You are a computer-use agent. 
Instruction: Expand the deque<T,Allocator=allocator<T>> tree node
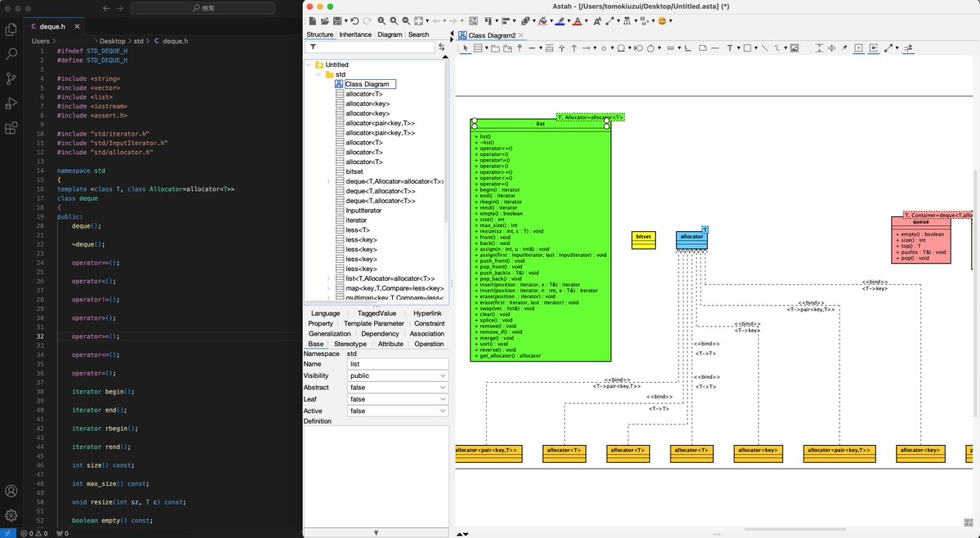click(x=327, y=181)
